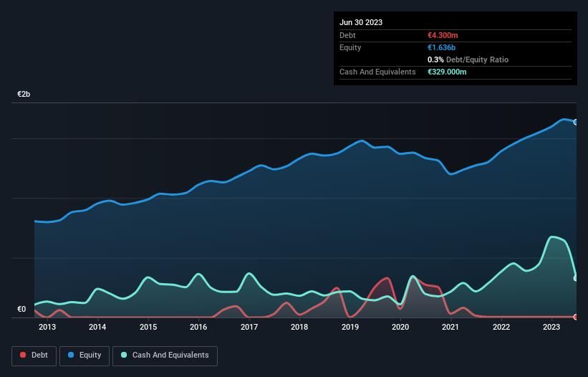Select the 2013 label on the x-axis

pyautogui.click(x=47, y=328)
